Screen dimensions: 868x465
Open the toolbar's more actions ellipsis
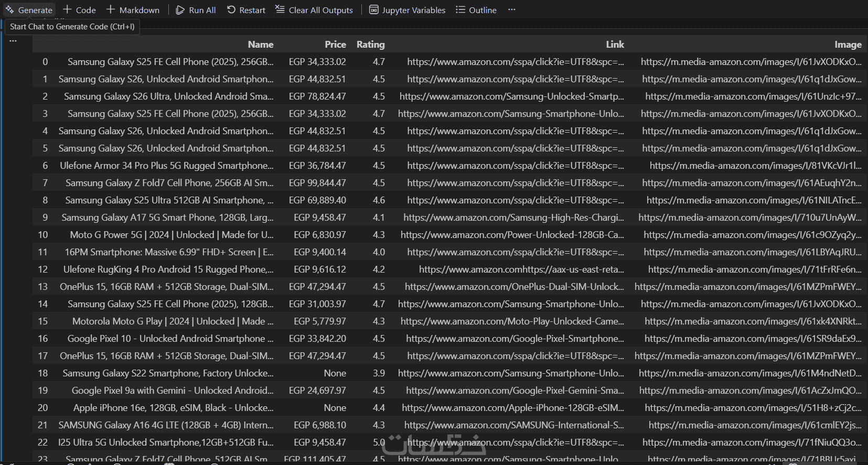pos(512,10)
